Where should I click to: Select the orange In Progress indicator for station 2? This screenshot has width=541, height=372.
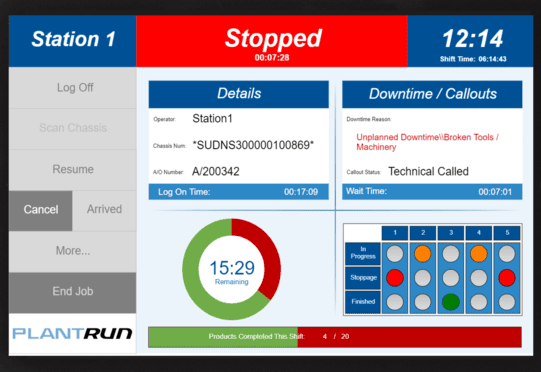click(423, 254)
